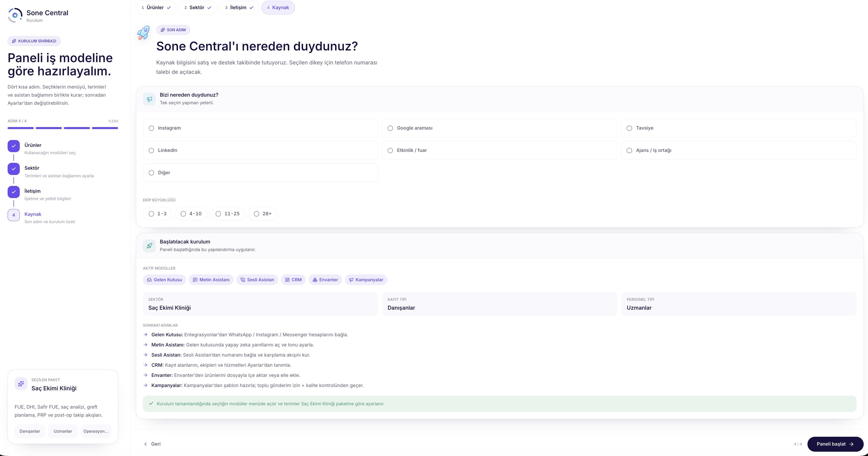Click the Kayıt Tipi Danışanlar field
The image size is (868, 456).
click(x=499, y=304)
